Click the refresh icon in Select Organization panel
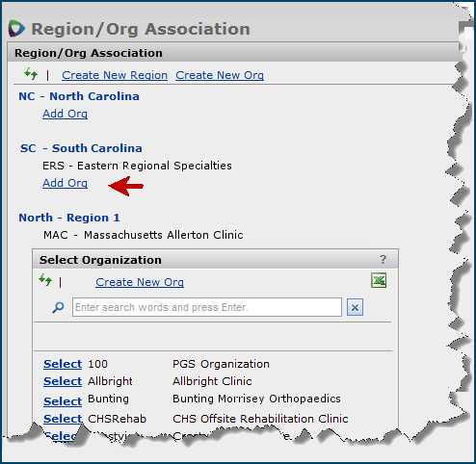Image resolution: width=476 pixels, height=464 pixels. tap(45, 280)
